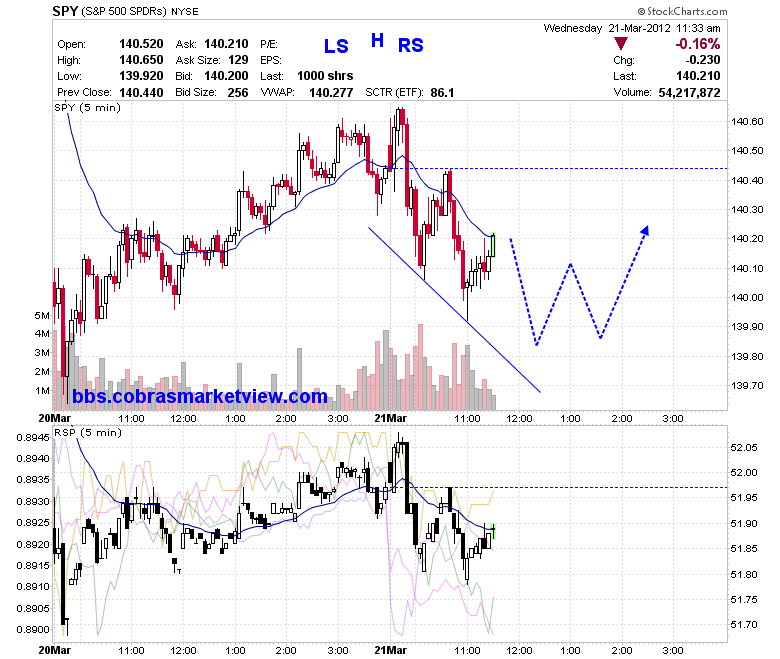This screenshot has width=780, height=659.
Task: Click the Open value 140.520
Action: click(x=141, y=44)
